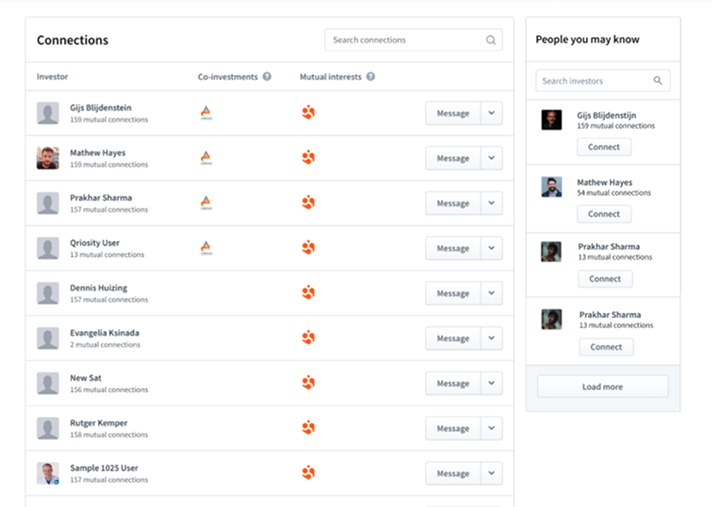Expand dropdown arrow next to Gijs Blijdenstein's Message
The image size is (712, 507).
(491, 113)
